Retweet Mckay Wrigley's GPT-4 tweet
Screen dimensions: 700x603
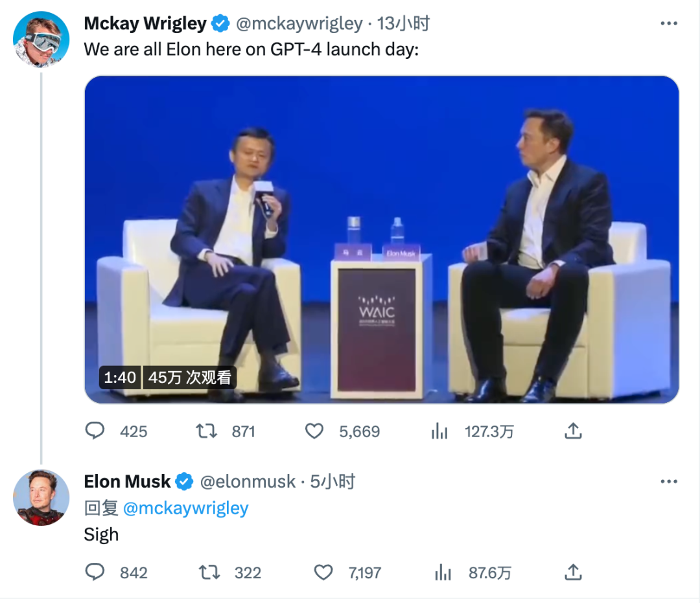(x=207, y=431)
